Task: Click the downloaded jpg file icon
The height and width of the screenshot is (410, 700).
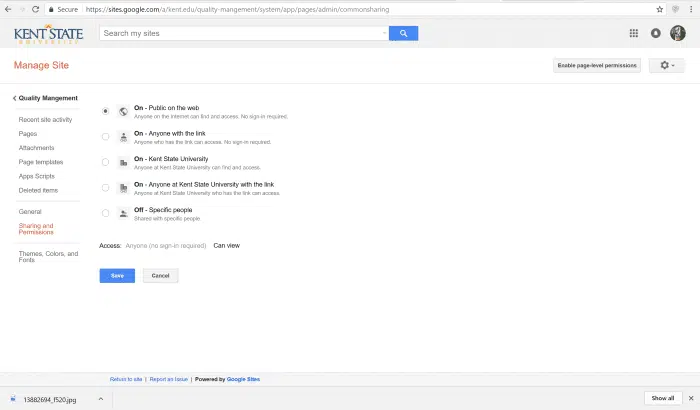Action: [13, 399]
